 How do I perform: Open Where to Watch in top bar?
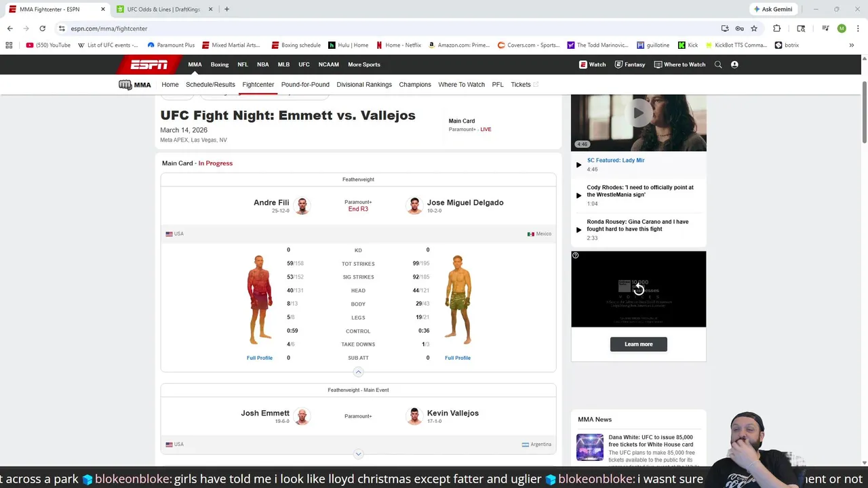point(679,64)
